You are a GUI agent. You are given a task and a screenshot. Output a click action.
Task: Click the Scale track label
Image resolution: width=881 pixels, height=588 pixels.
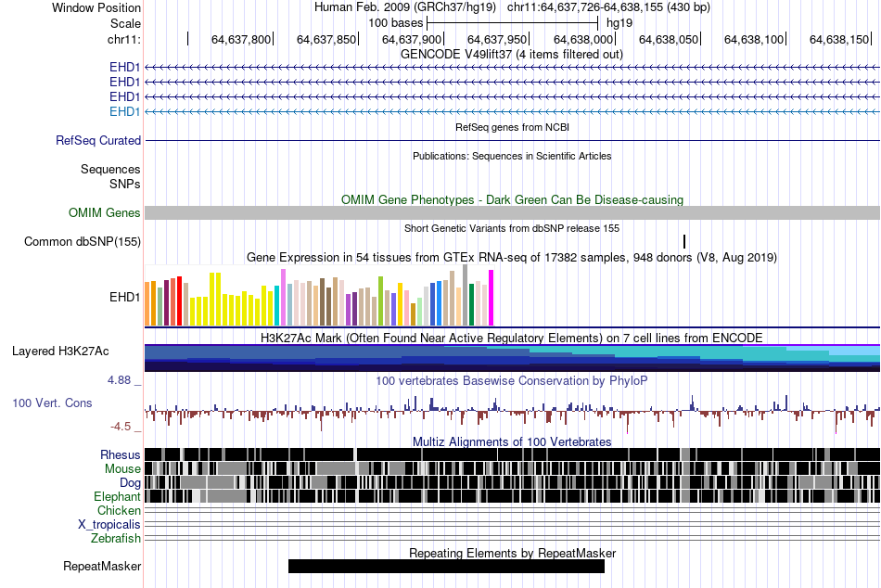125,23
